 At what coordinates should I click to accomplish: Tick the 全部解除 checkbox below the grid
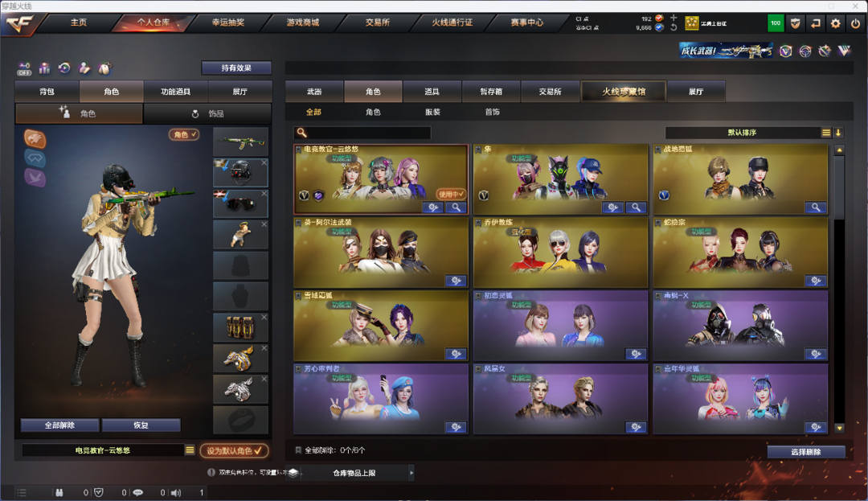[x=298, y=450]
